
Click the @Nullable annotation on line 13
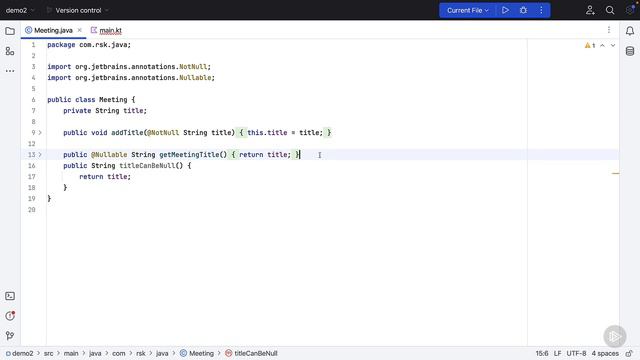(x=109, y=155)
